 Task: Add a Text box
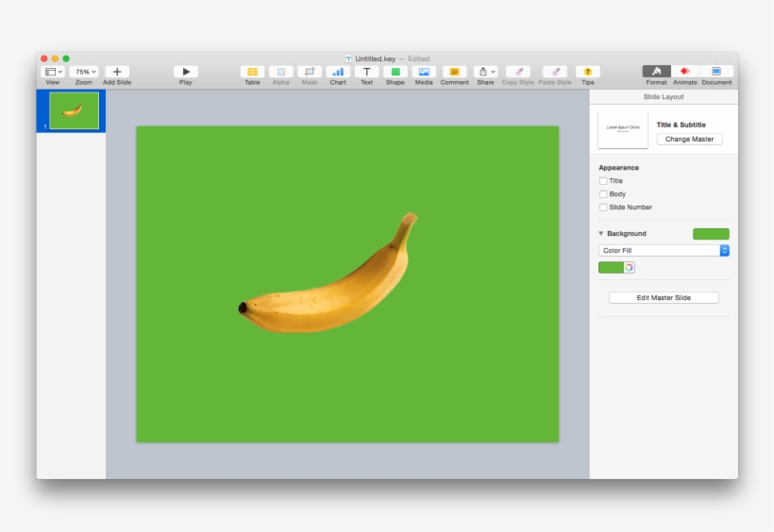tap(366, 72)
